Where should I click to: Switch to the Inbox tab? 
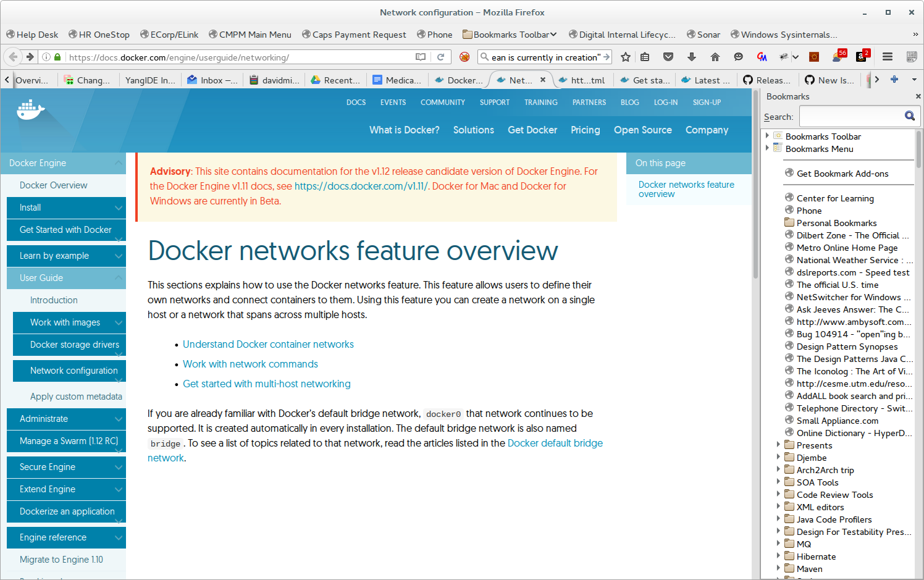click(x=212, y=80)
